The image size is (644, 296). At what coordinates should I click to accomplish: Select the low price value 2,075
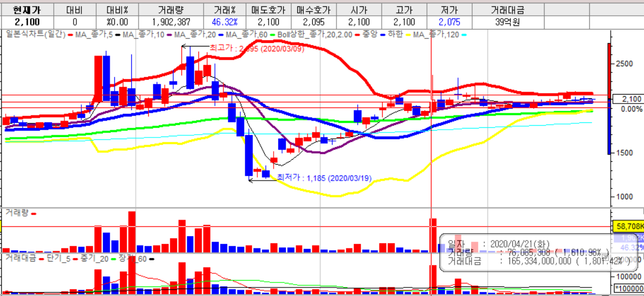449,22
